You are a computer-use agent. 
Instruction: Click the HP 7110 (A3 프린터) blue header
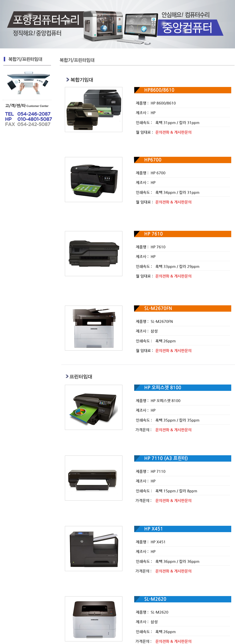point(183,458)
